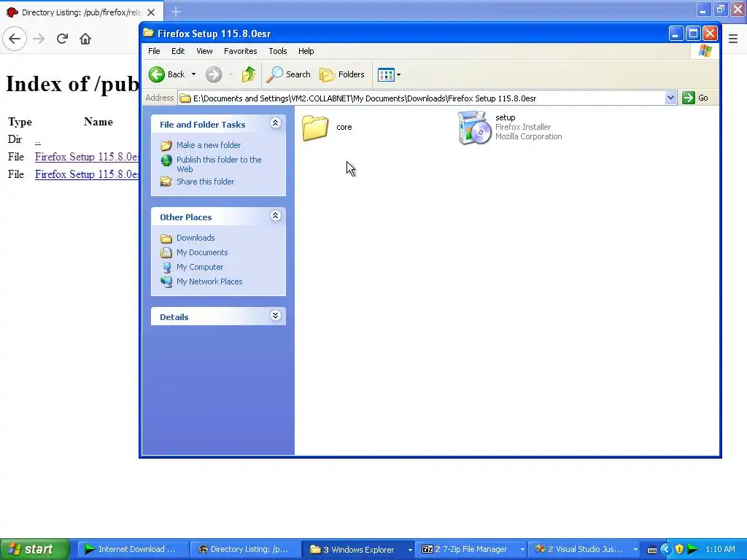Click Make a new folder
The width and height of the screenshot is (747, 560).
pyautogui.click(x=208, y=145)
